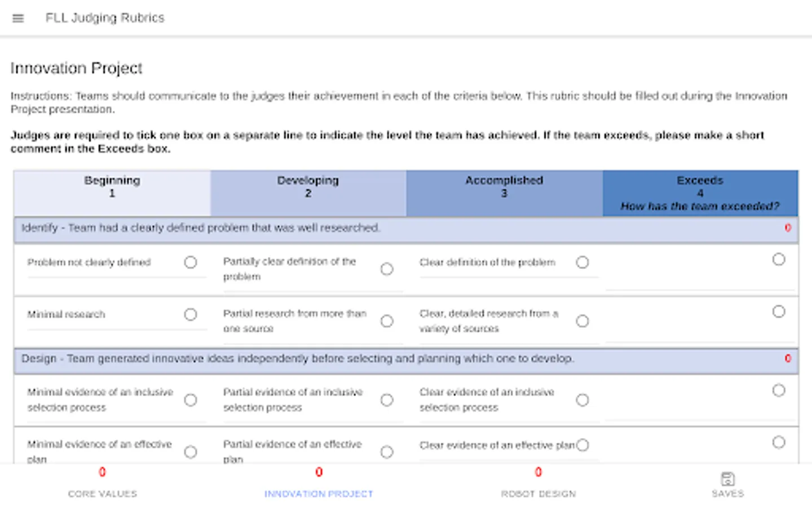The image size is (812, 508).
Task: Select 'Problem not clearly defined' radio button
Action: click(x=191, y=262)
